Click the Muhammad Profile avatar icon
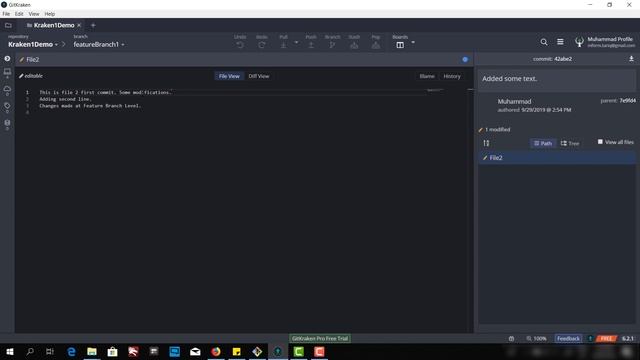640x360 pixels. (579, 42)
